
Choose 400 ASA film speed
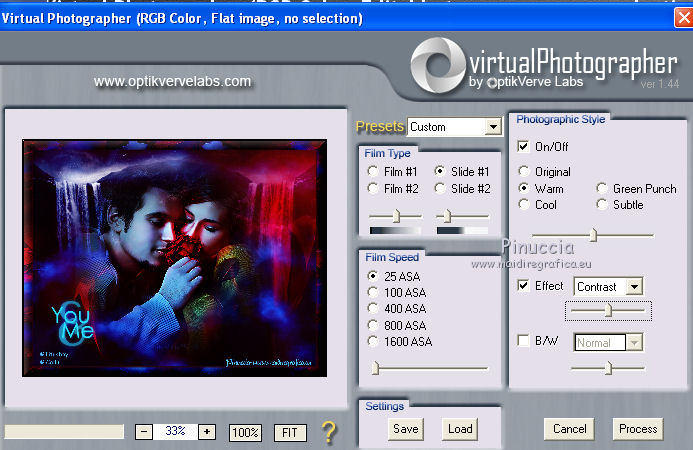coord(373,308)
